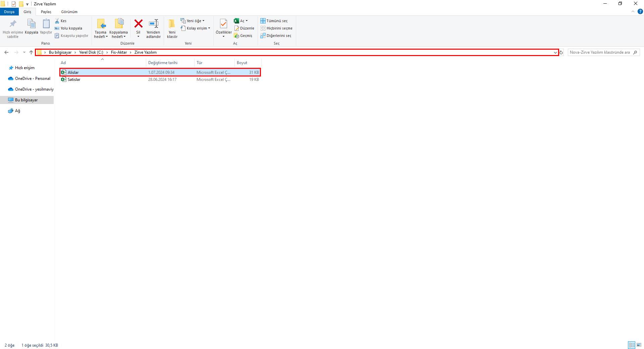Viewport: 644px width, 349px height.
Task: Click the Yeniden adlandır rename icon
Action: coord(153,24)
